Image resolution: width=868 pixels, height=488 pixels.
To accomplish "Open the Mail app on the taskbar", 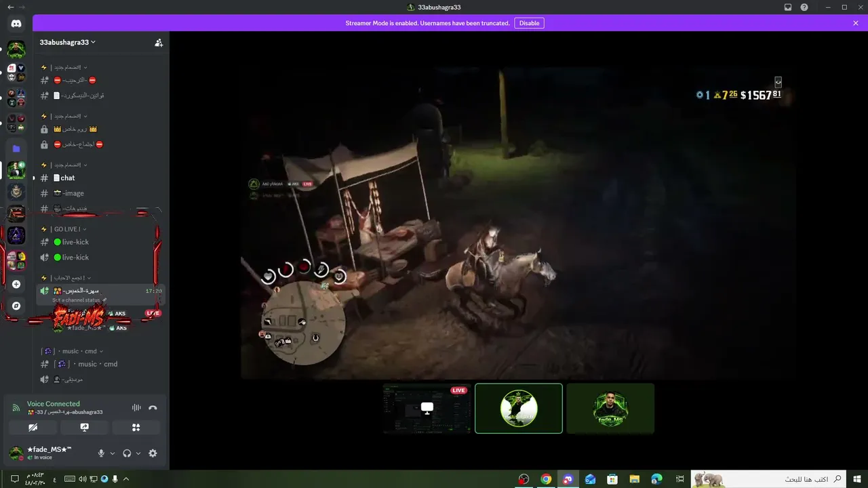I will (x=590, y=479).
